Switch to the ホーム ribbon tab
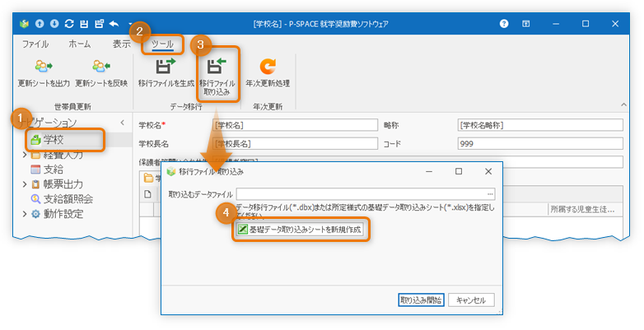644x330 pixels. click(x=80, y=44)
